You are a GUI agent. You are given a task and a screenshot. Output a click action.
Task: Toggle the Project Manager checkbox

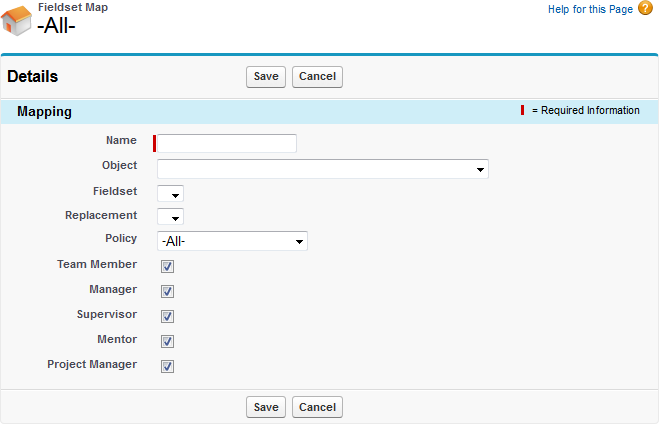tap(168, 367)
